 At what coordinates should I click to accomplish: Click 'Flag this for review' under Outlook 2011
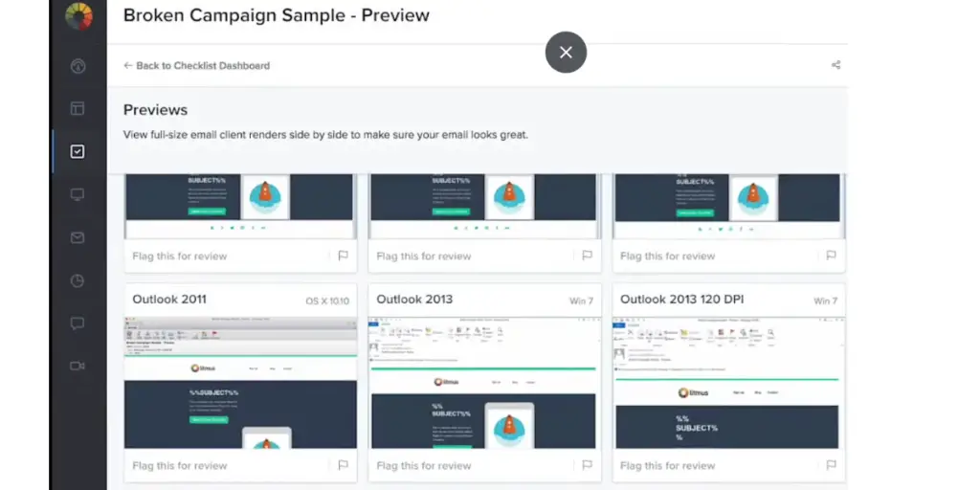[x=180, y=466]
